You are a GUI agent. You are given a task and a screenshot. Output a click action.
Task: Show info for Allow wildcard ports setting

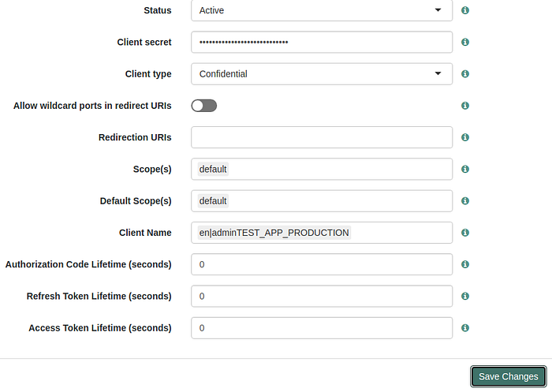(465, 106)
